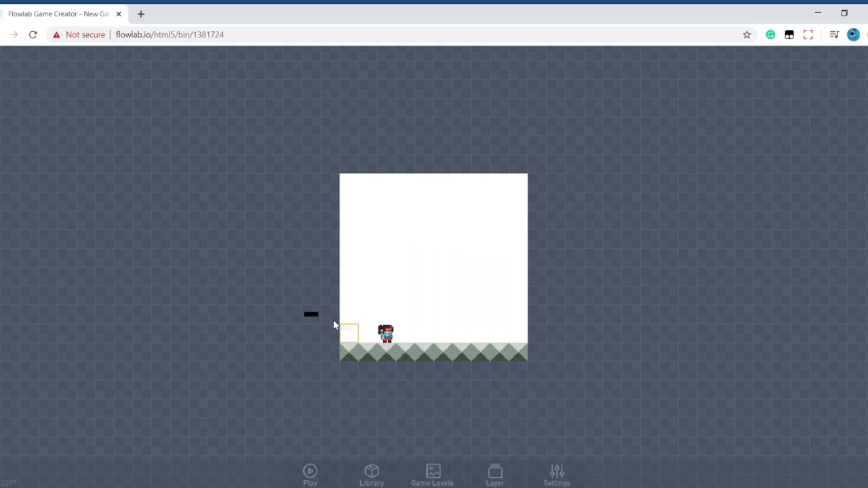868x488 pixels.
Task: Close the Flowlab Game Creator tab
Action: pos(119,14)
